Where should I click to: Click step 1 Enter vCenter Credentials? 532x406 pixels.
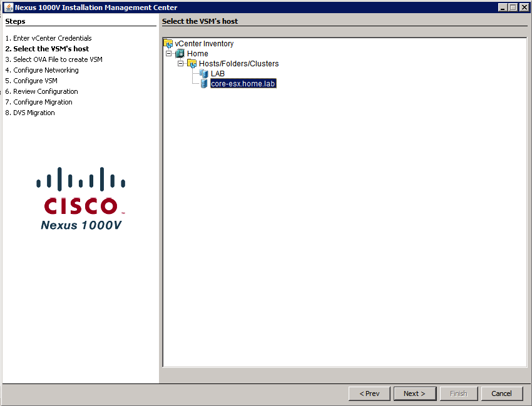click(x=49, y=38)
